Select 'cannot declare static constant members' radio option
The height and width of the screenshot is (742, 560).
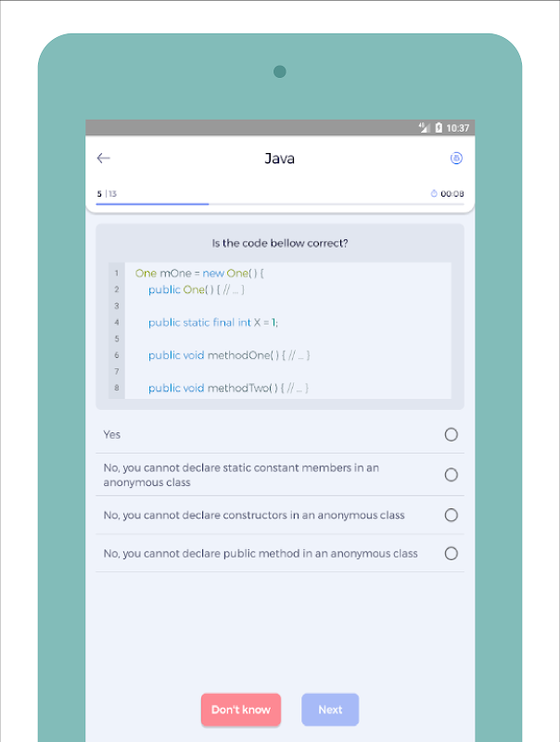pos(452,475)
